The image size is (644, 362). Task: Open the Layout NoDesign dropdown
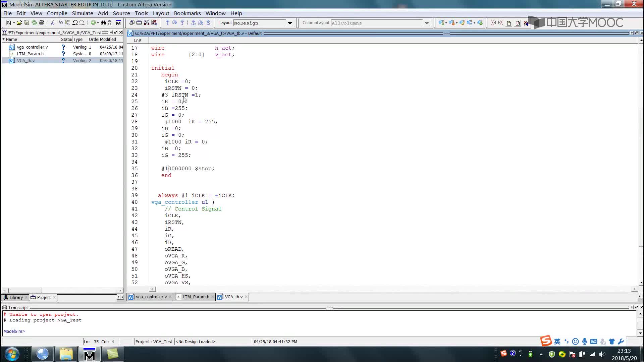click(x=290, y=23)
